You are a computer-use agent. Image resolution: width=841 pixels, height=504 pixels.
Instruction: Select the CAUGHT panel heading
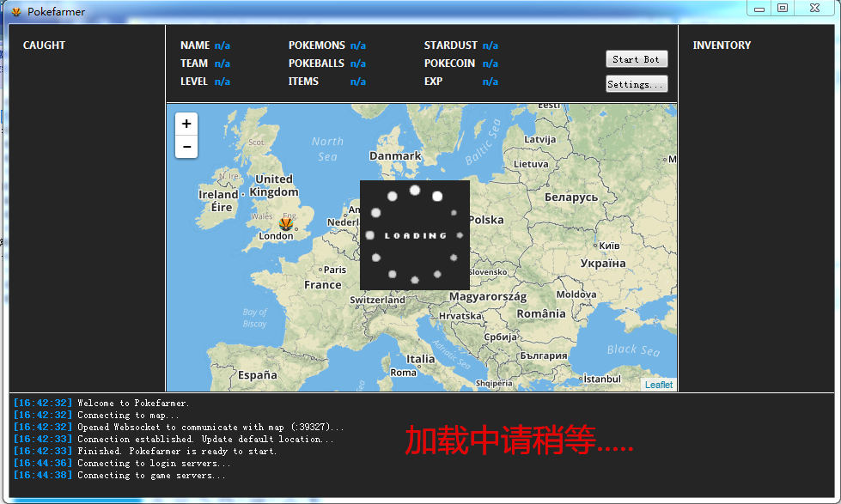click(x=44, y=46)
